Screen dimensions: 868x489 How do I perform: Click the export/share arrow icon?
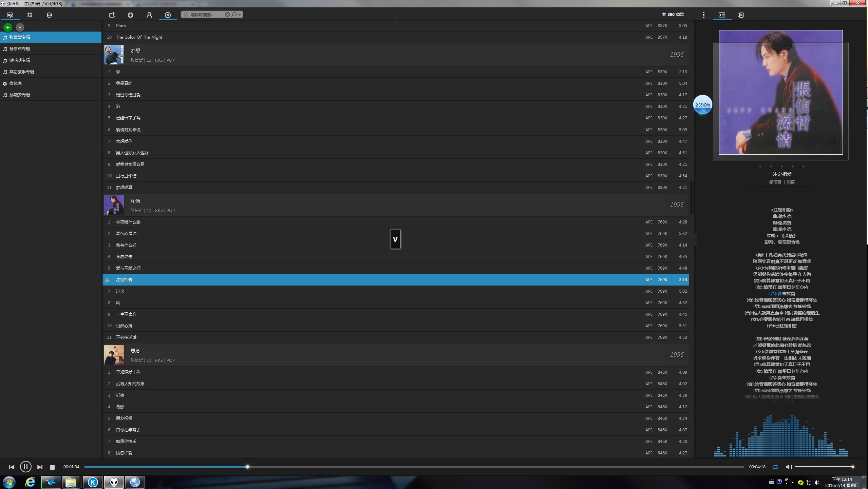112,15
